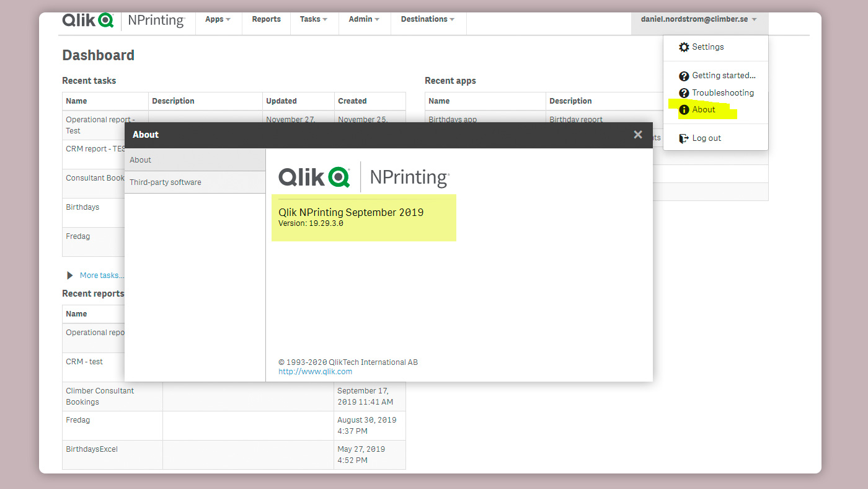Open the Fredag report in Recent reports
868x489 pixels.
tap(78, 420)
